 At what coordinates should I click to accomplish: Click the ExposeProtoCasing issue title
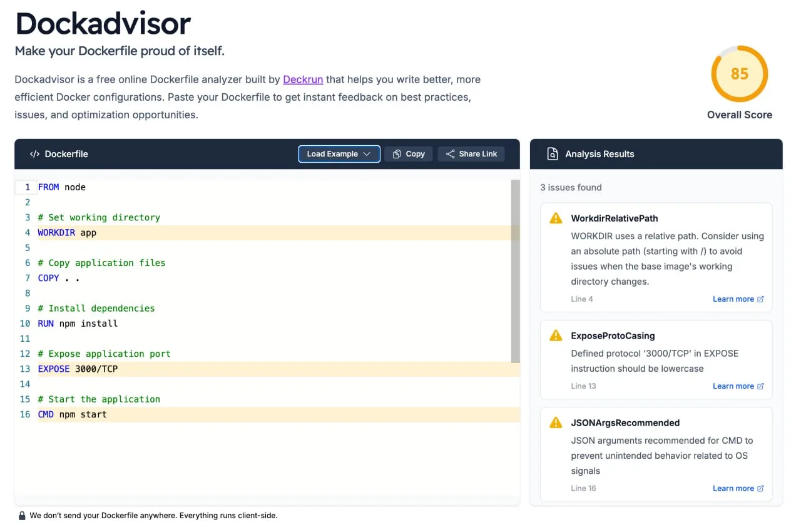pos(613,336)
